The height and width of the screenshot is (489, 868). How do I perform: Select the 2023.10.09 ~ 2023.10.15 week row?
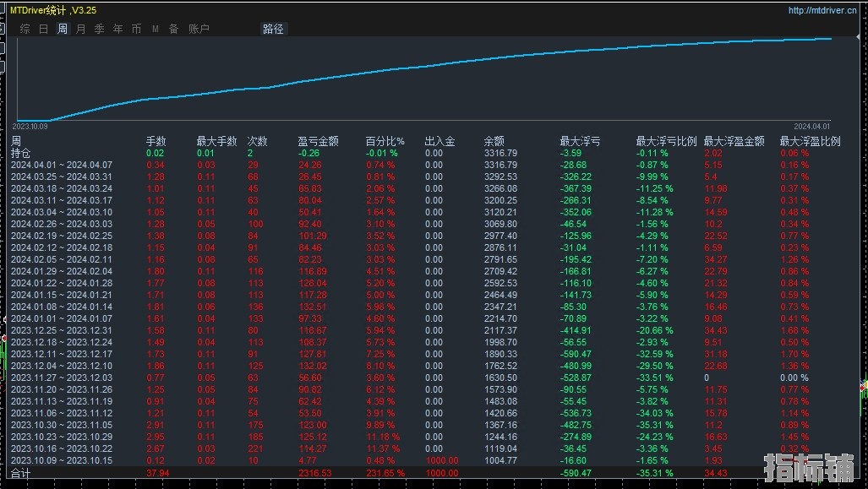point(61,461)
